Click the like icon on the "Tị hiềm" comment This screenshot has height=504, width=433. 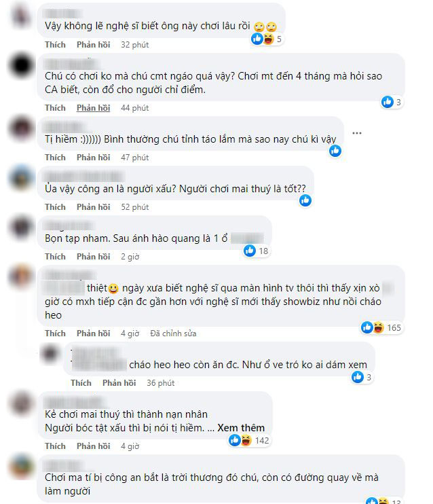[x=335, y=151]
